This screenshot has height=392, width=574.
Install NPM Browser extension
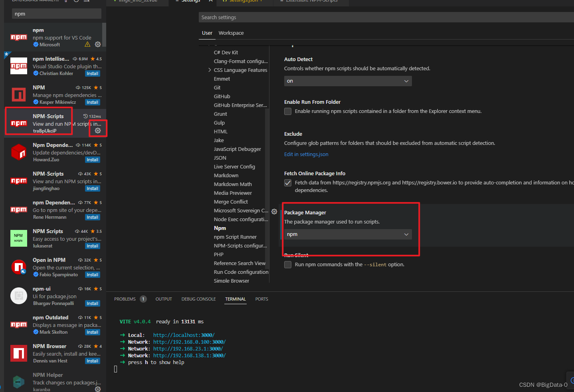[93, 361]
